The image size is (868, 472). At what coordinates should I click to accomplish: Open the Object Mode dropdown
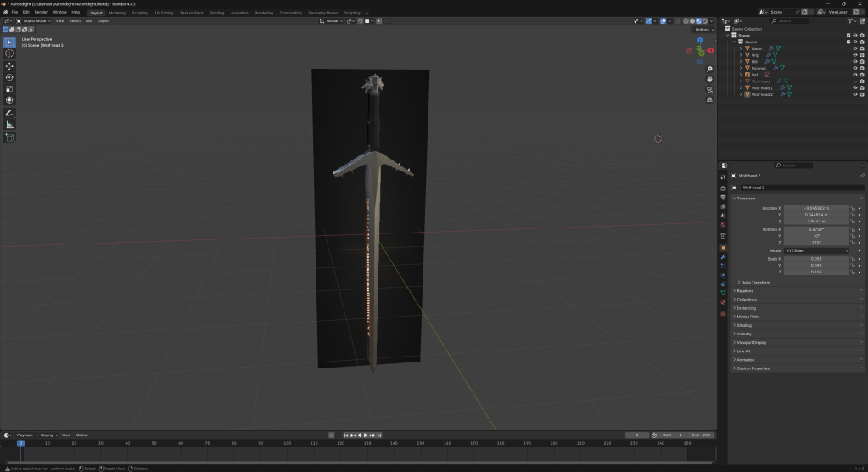35,20
